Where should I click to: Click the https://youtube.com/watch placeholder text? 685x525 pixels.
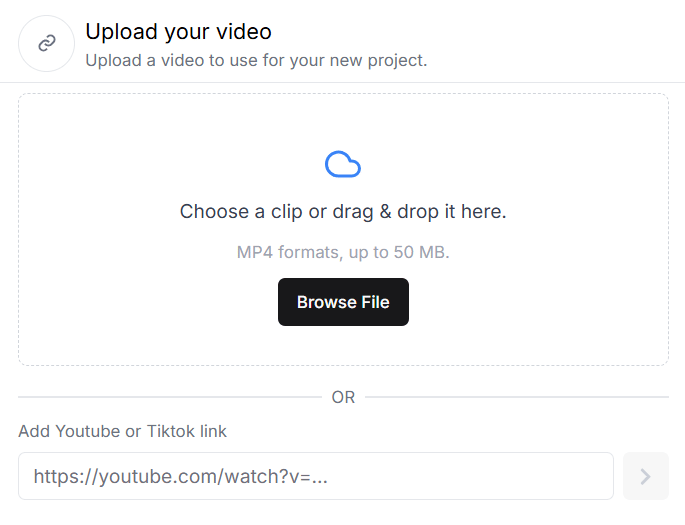click(x=180, y=476)
